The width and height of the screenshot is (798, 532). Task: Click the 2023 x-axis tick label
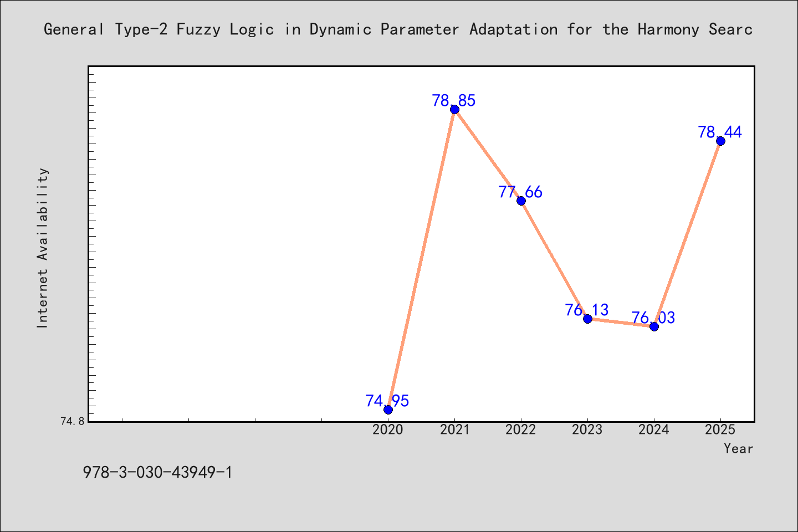click(587, 429)
